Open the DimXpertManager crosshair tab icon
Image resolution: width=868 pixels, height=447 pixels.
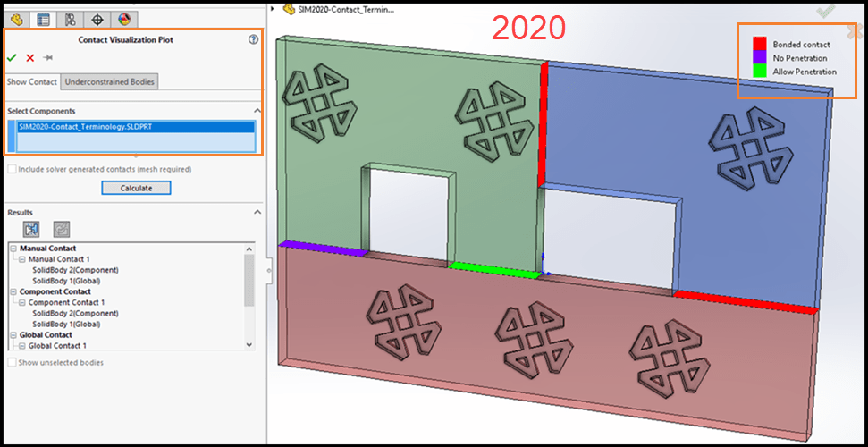(x=97, y=20)
